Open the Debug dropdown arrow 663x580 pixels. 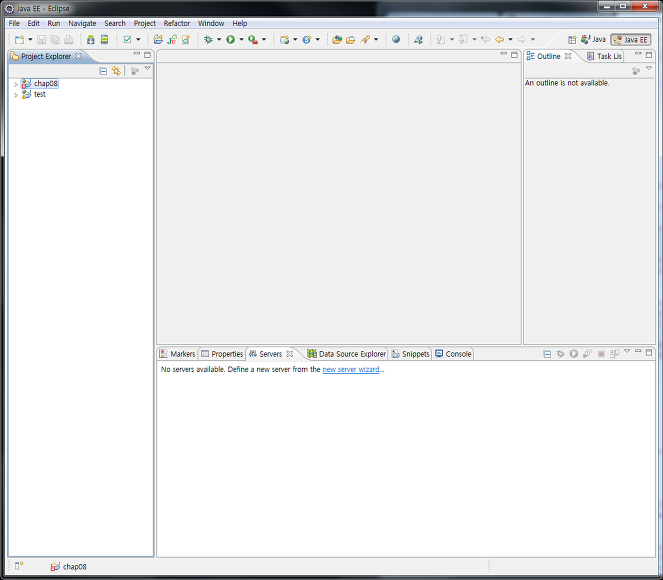coord(219,40)
